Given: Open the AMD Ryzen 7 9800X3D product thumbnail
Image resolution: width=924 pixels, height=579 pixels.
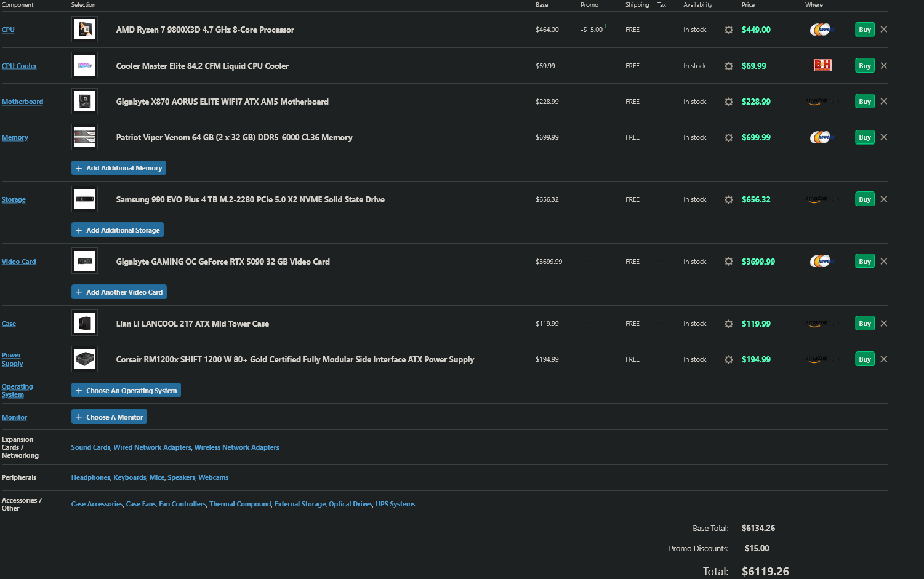Looking at the screenshot, I should (x=85, y=30).
